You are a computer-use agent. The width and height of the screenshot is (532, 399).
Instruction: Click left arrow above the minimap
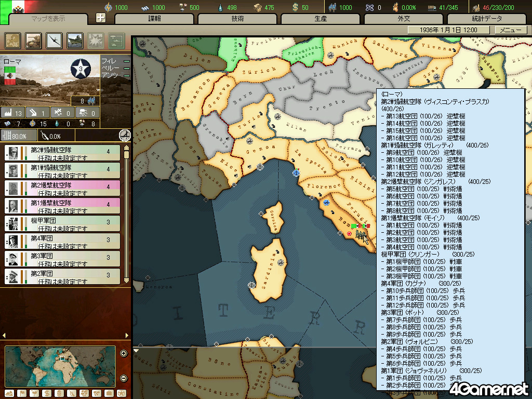(x=4, y=335)
